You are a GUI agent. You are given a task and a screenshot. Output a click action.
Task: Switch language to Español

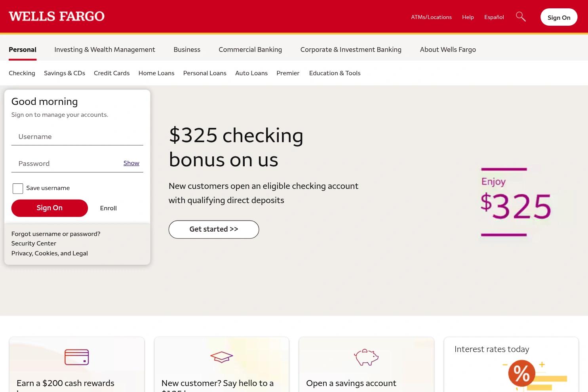(494, 17)
